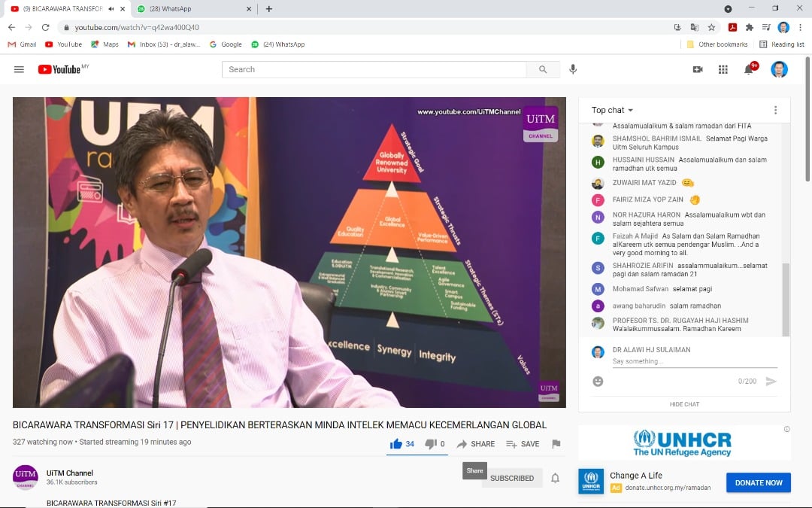The height and width of the screenshot is (508, 812).
Task: Report video using flag icon
Action: (556, 444)
